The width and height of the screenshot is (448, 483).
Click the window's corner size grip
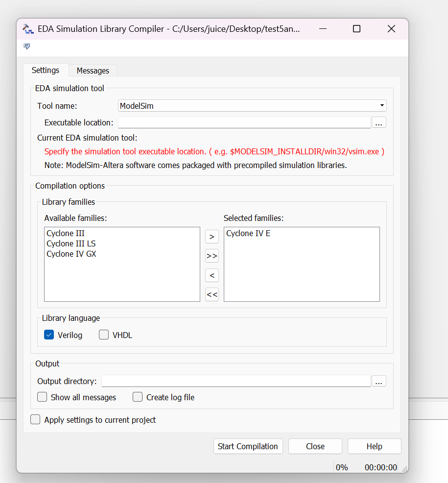click(404, 469)
